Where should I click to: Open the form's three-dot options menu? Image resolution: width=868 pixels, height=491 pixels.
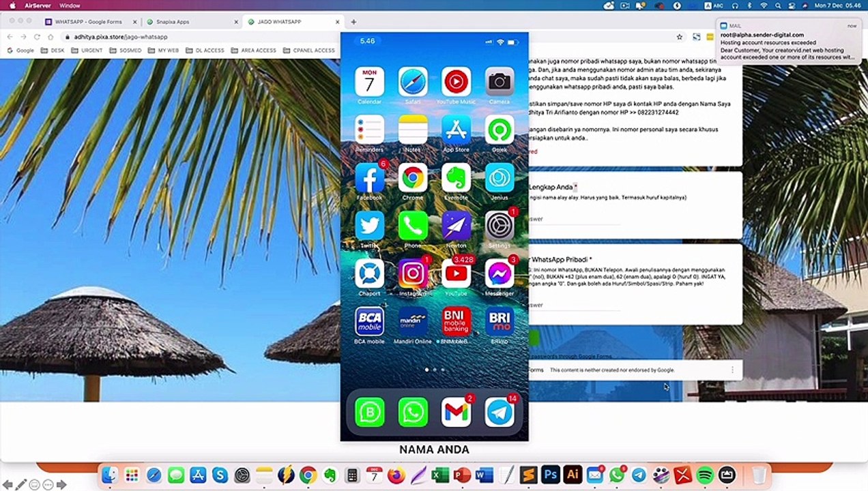click(732, 370)
